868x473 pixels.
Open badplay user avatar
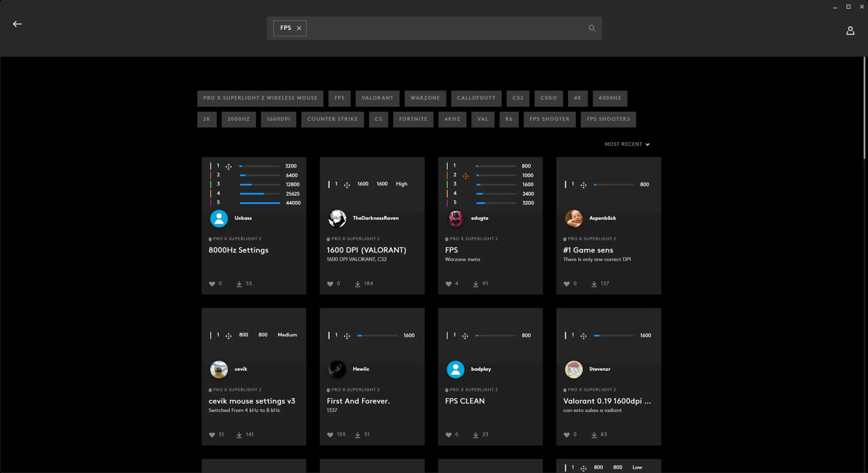tap(456, 369)
